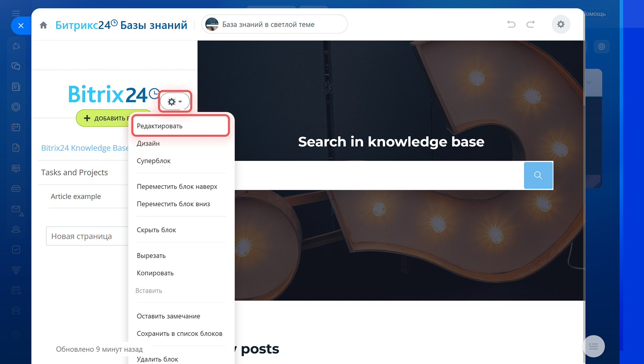Redo the change with the forward arrow

530,24
